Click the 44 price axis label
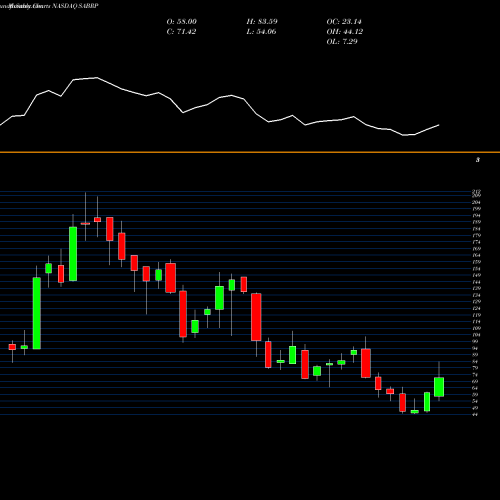The image size is (500, 500). [475, 414]
